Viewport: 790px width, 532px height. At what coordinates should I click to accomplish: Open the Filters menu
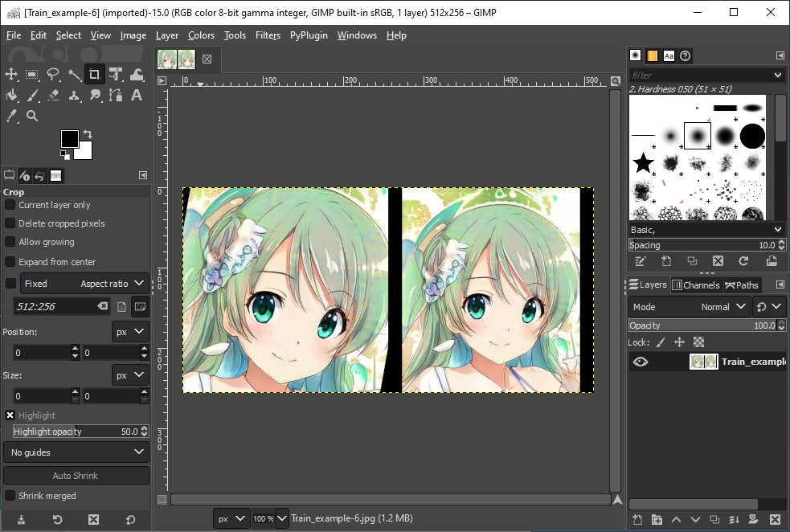pyautogui.click(x=268, y=35)
